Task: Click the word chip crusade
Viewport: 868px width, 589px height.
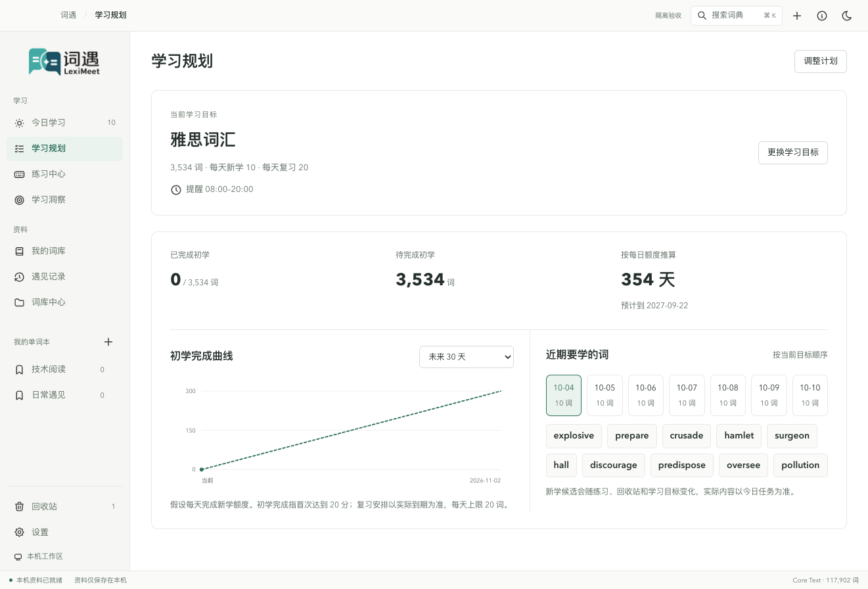Action: 687,436
